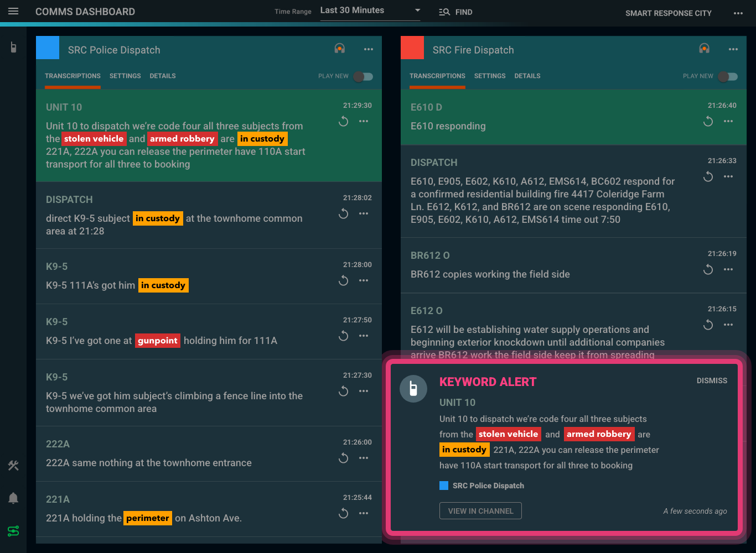
Task: Open more options for E612 O message
Action: (728, 325)
